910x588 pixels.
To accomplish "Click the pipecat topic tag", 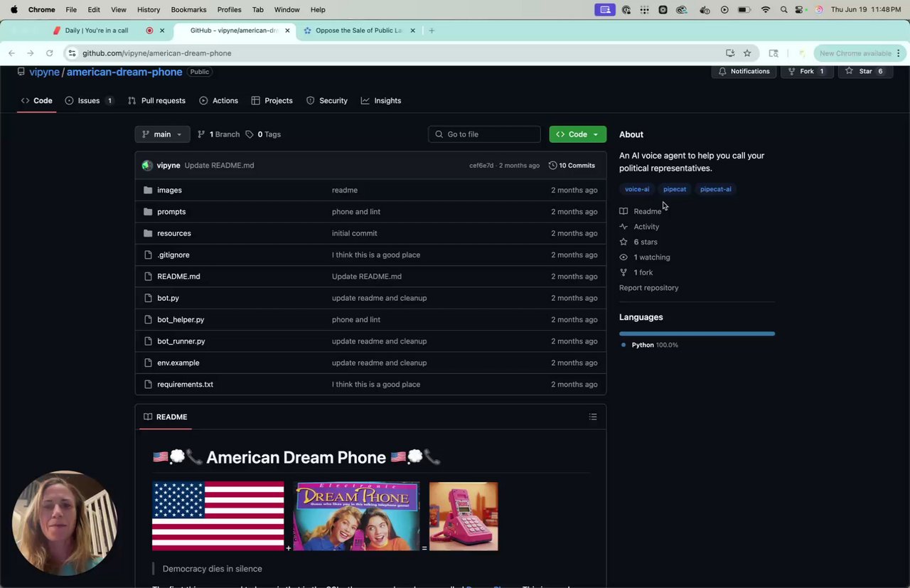I will click(675, 189).
